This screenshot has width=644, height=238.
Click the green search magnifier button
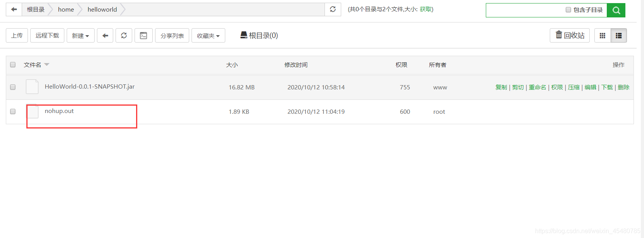click(x=616, y=10)
